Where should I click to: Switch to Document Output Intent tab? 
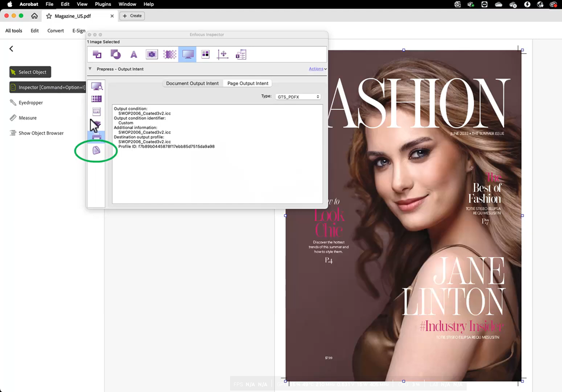pyautogui.click(x=192, y=83)
